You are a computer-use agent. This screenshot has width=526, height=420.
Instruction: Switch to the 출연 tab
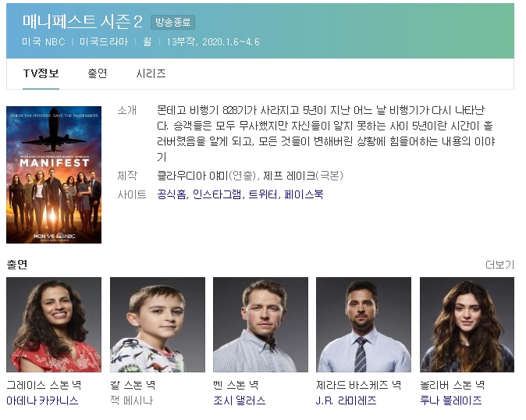tap(98, 73)
